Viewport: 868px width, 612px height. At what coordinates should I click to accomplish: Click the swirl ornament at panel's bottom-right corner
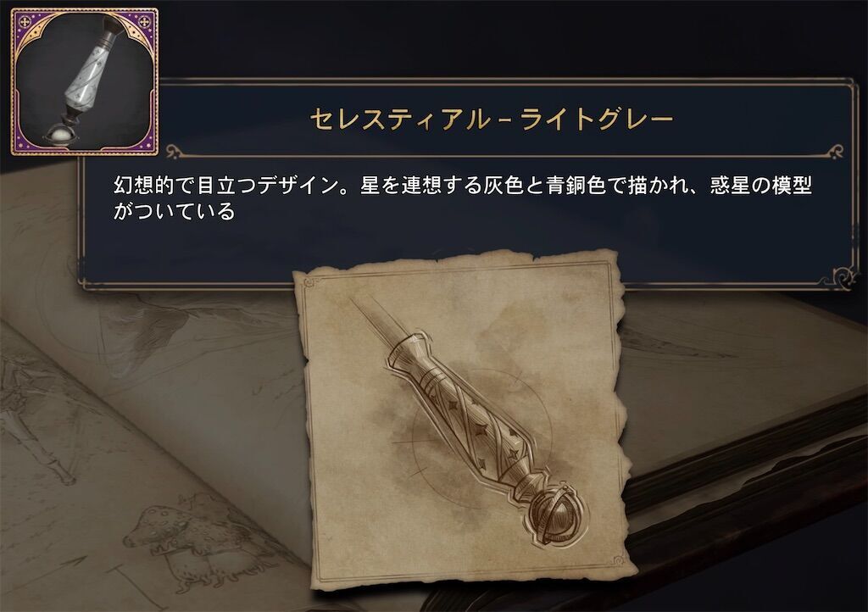click(x=842, y=275)
